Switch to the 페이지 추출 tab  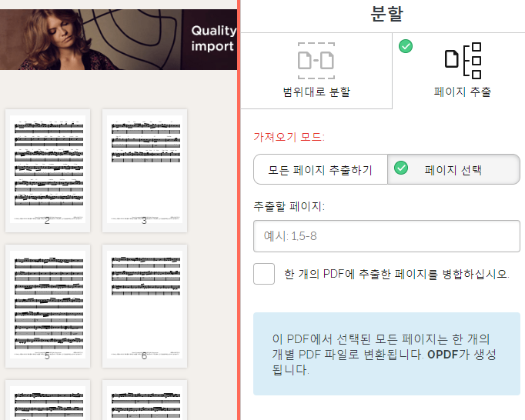459,71
